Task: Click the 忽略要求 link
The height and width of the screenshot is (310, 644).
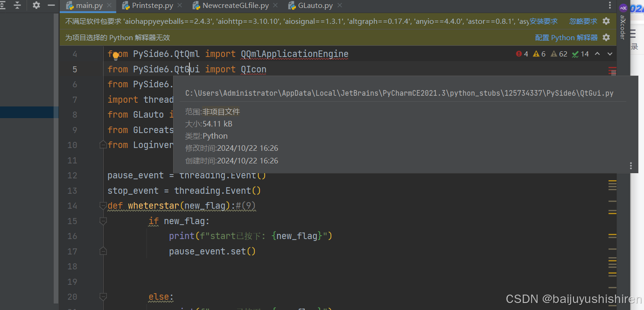Action: (x=583, y=21)
